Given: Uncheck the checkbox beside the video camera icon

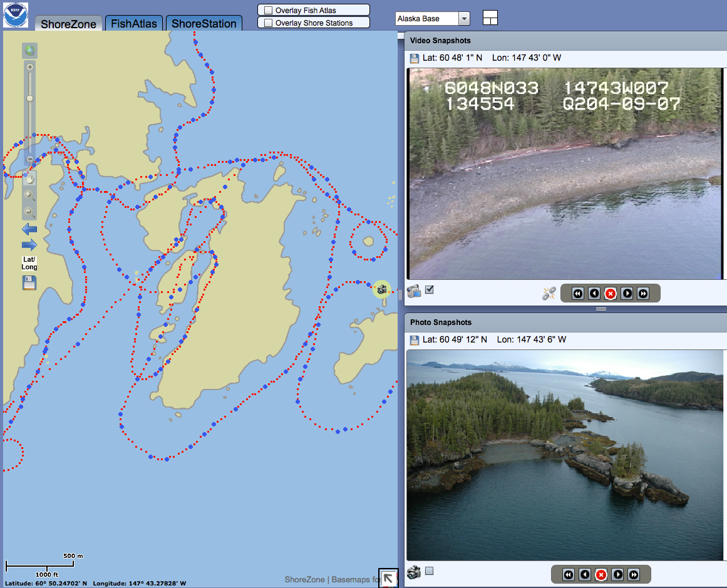Looking at the screenshot, I should [x=430, y=290].
